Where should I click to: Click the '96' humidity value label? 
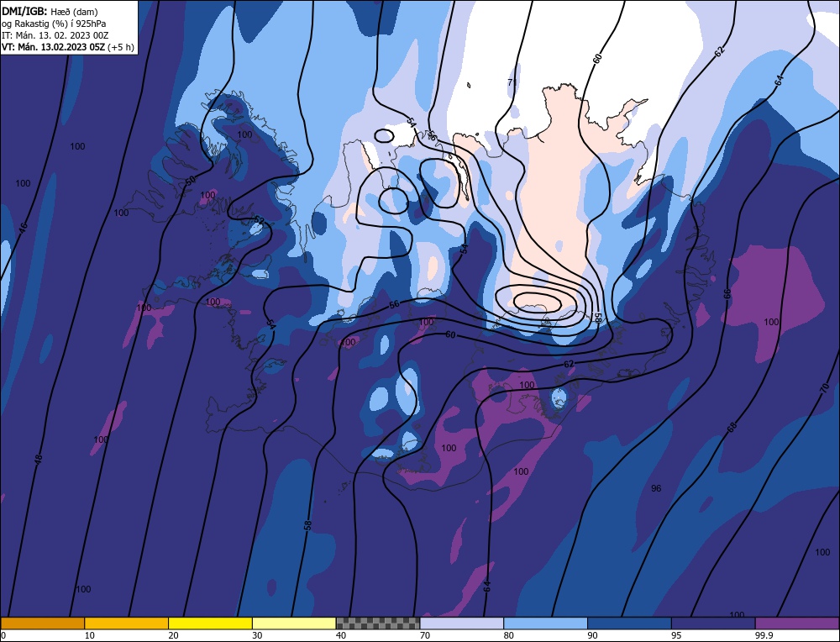tap(656, 488)
